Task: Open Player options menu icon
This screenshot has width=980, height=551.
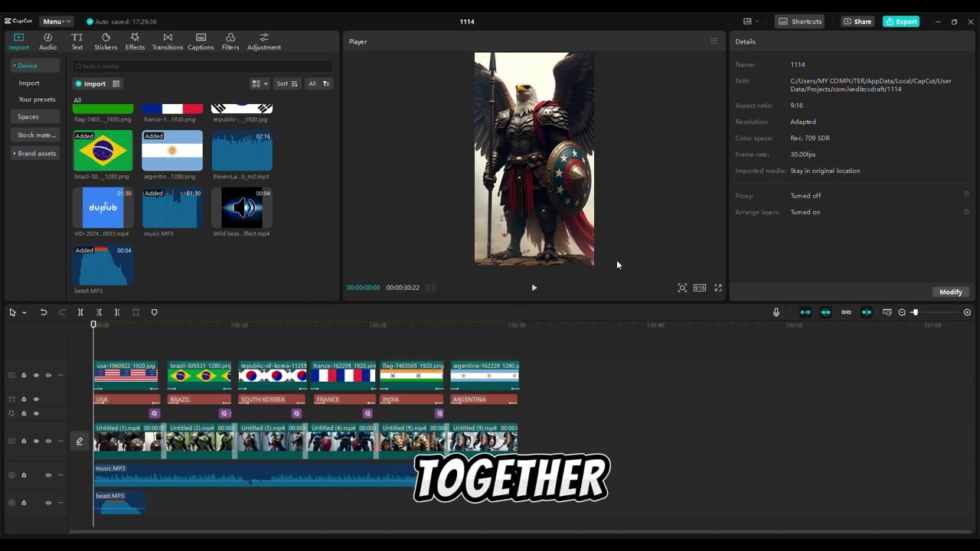Action: (714, 41)
